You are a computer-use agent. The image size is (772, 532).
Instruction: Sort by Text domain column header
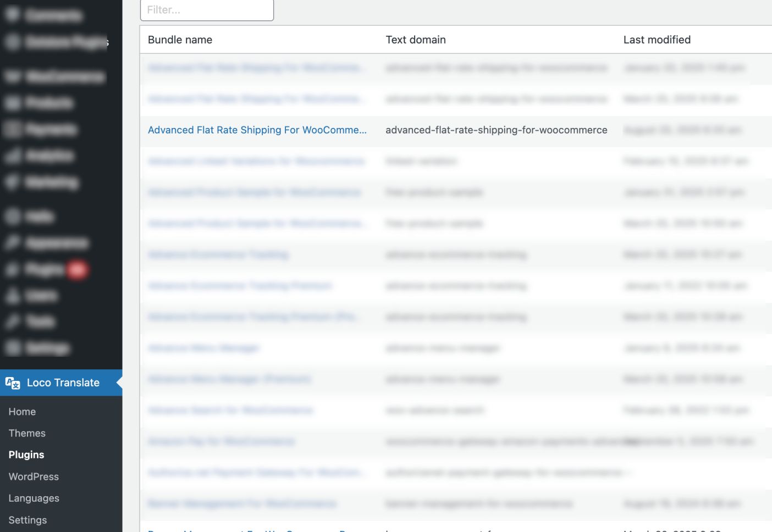point(416,40)
